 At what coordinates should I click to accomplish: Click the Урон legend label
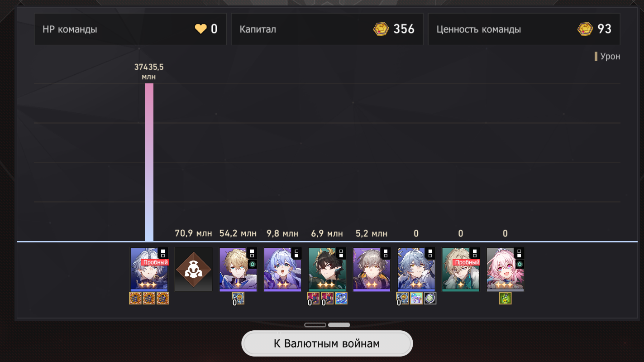(x=610, y=57)
